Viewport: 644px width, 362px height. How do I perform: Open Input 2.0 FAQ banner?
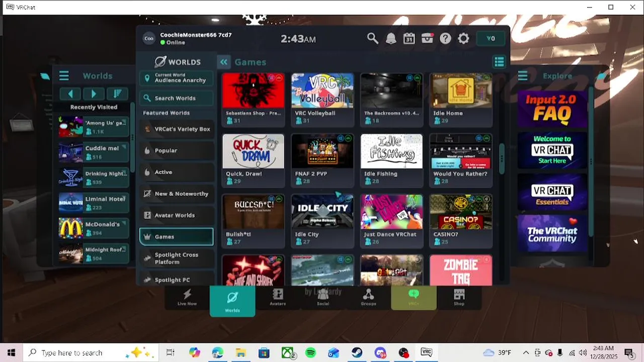tap(552, 108)
